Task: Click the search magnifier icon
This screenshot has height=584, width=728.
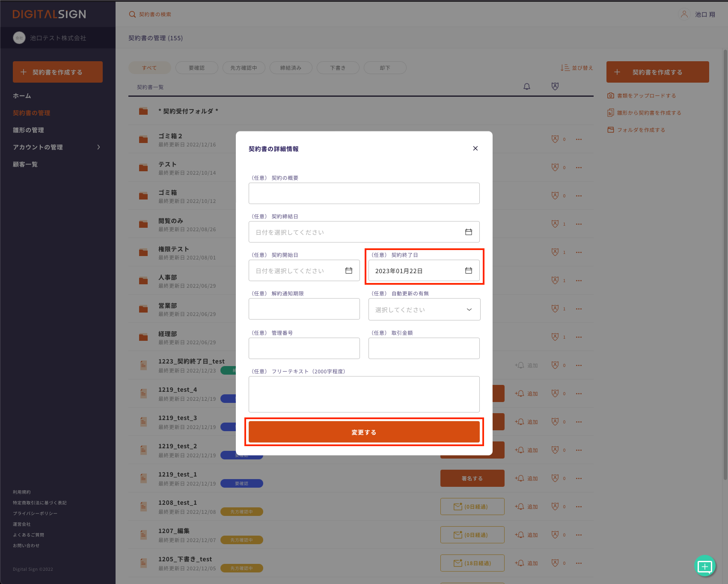Action: (132, 15)
